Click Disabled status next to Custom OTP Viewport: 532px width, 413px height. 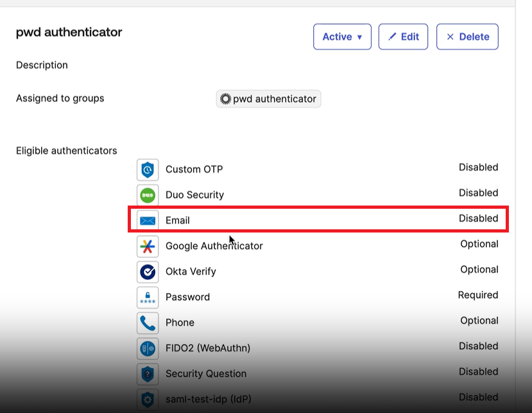[x=478, y=167]
